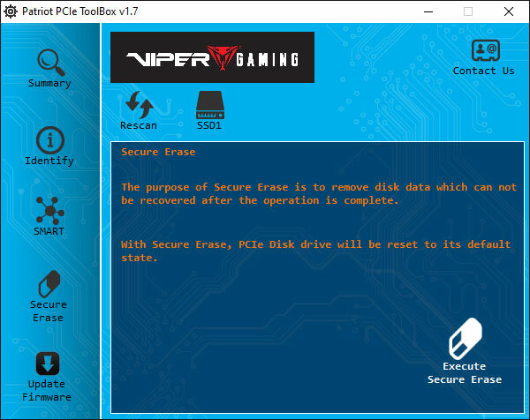Open the SMART node icon
The height and width of the screenshot is (420, 530).
coord(50,211)
